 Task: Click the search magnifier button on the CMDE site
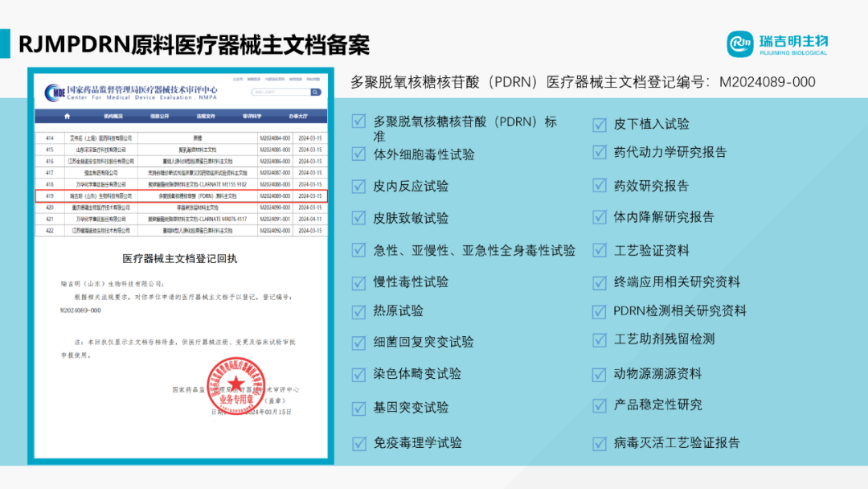[x=315, y=92]
